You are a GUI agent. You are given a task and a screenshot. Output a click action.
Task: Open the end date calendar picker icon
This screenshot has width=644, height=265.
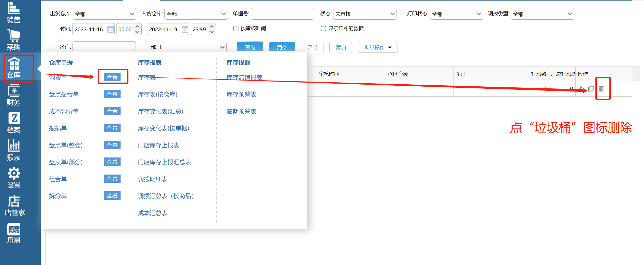pyautogui.click(x=185, y=29)
